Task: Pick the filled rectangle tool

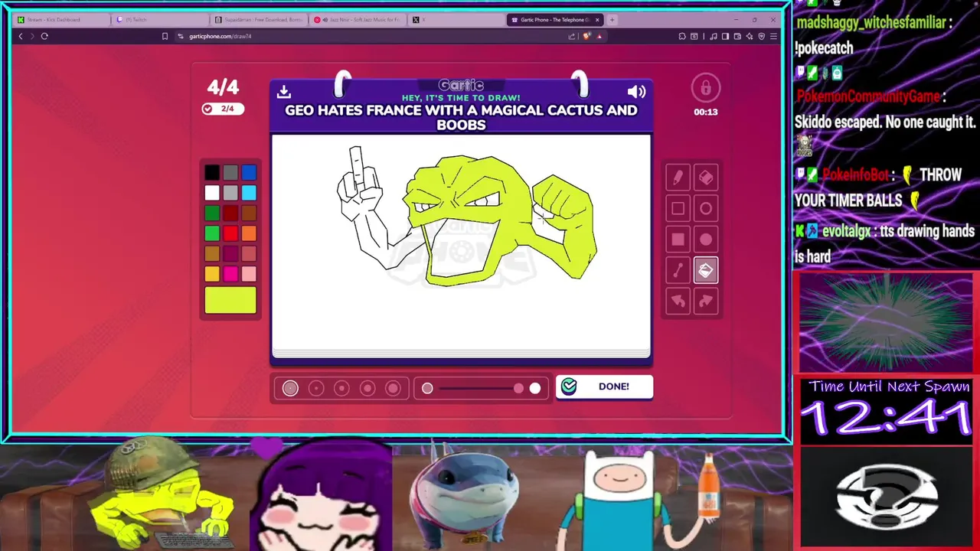Action: [x=678, y=240]
